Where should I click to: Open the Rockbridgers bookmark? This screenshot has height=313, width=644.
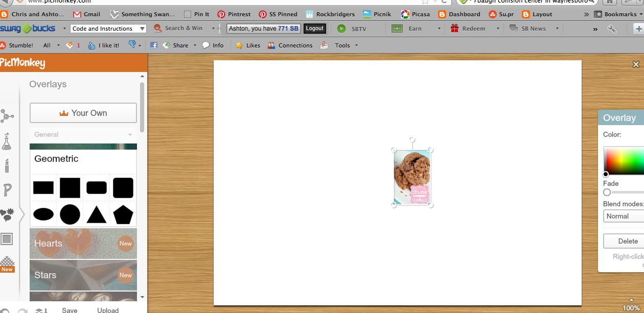click(x=330, y=14)
